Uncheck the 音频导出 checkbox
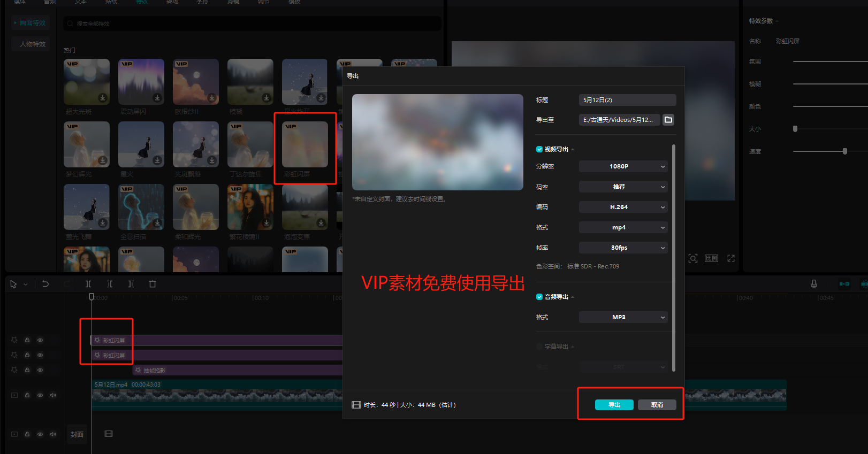 (x=539, y=297)
